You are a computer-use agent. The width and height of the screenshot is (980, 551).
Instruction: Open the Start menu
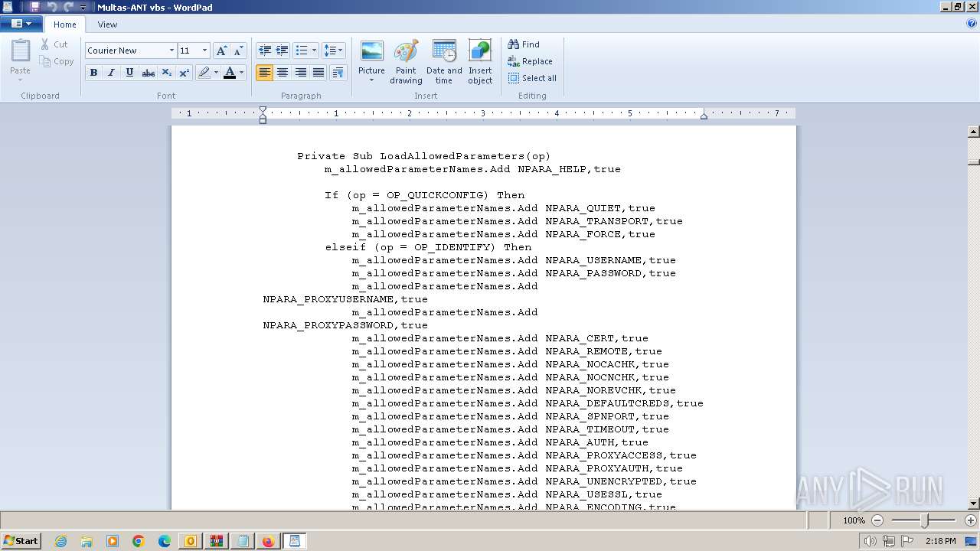click(21, 541)
